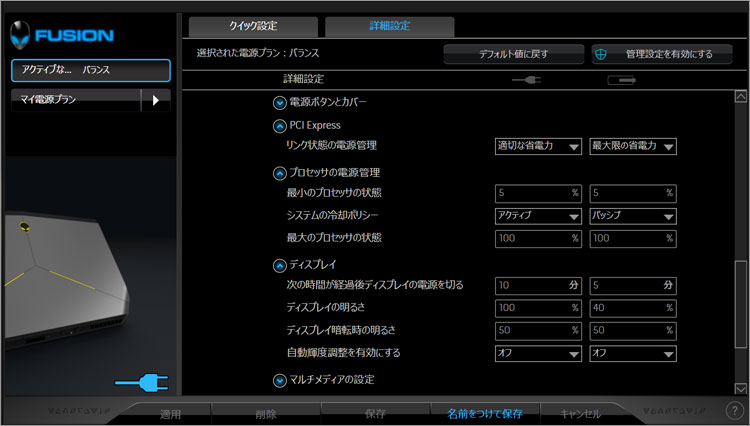Click 名前をつけて保存 button

[x=485, y=414]
